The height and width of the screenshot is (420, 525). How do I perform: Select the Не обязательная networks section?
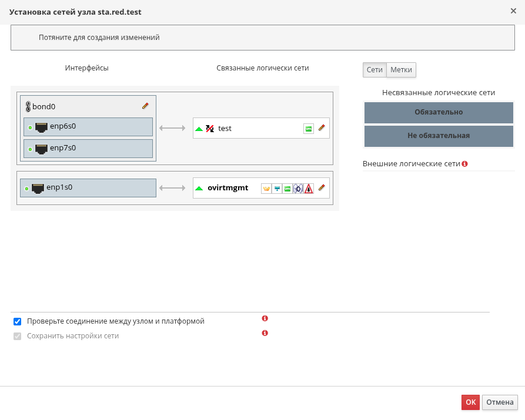[439, 136]
